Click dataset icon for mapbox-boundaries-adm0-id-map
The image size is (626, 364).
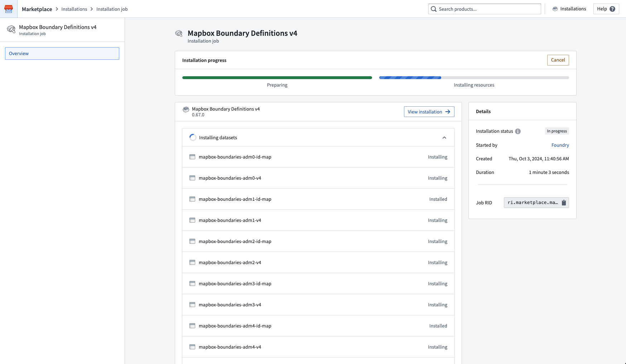click(192, 157)
